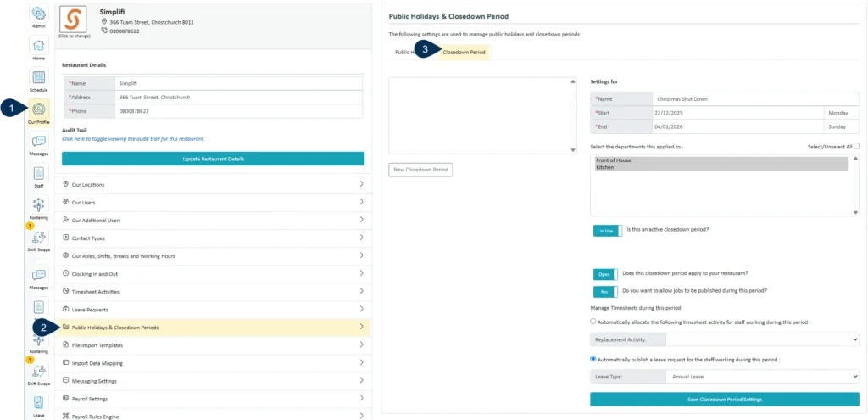
Task: Click the Import Data Mapping icon
Action: [66, 362]
